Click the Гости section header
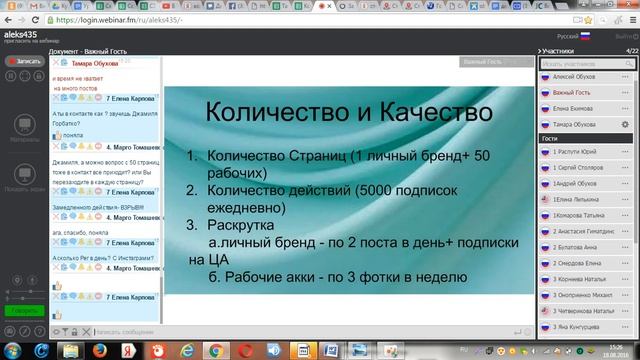 point(586,138)
